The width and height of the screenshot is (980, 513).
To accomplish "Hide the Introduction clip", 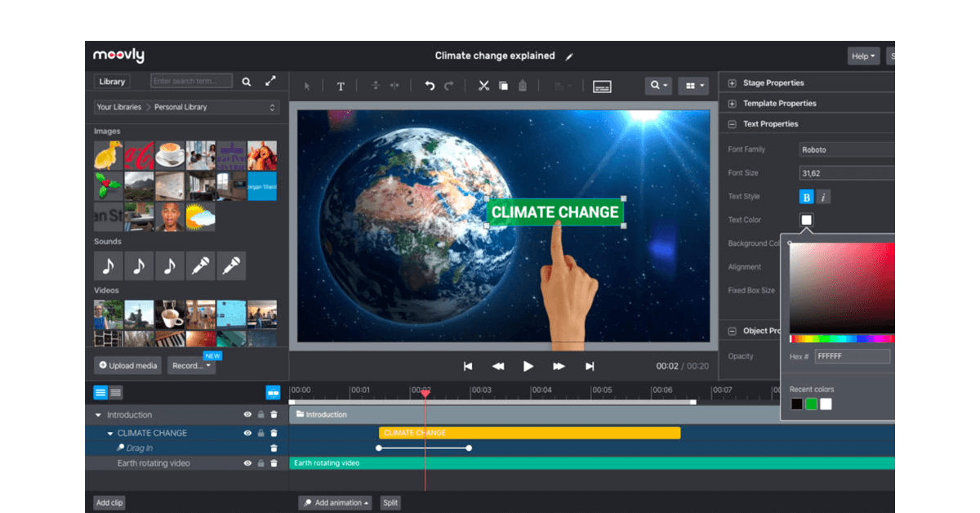I will click(247, 415).
